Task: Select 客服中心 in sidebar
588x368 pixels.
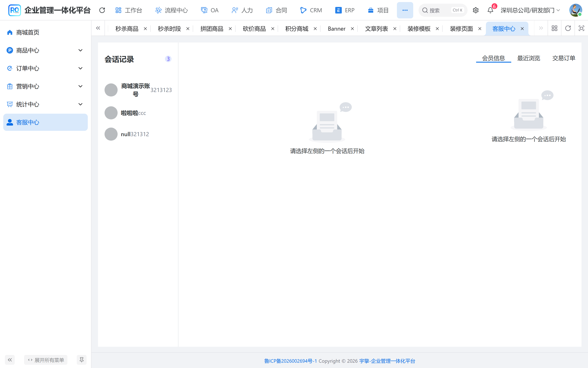Action: (46, 122)
